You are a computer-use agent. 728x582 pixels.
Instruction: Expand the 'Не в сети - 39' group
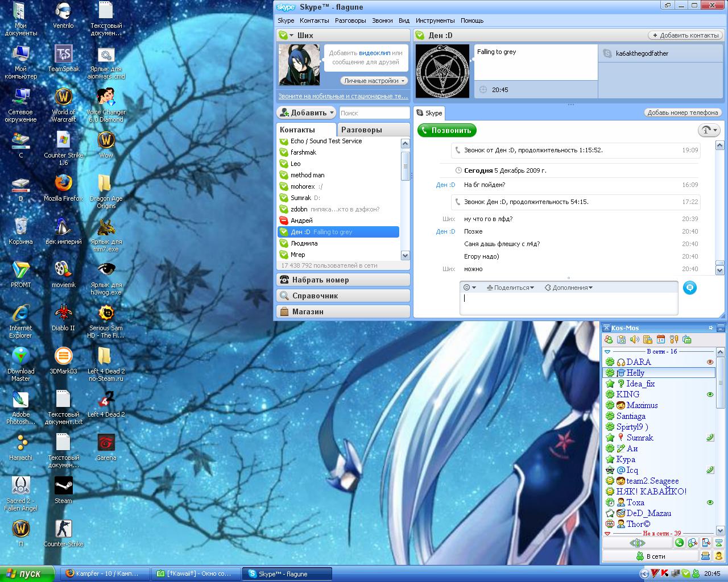click(607, 534)
